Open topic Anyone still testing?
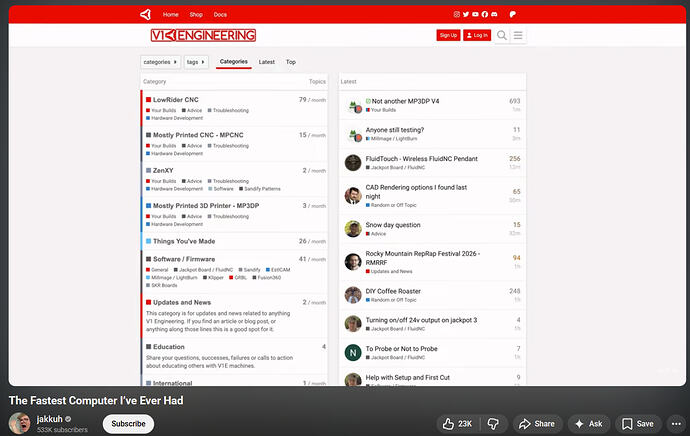The image size is (690, 436). 395,130
